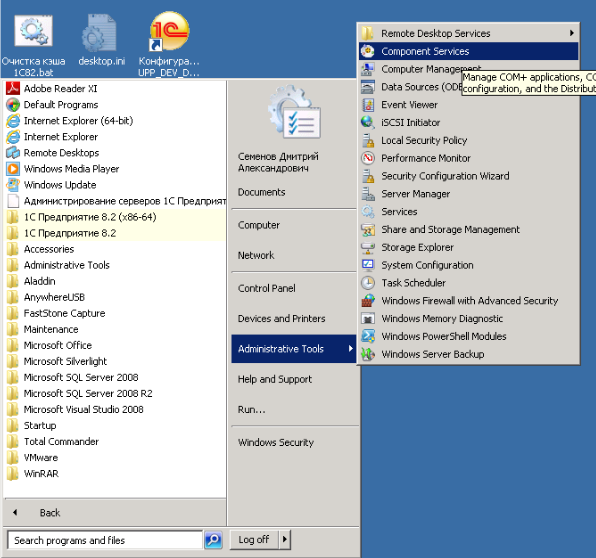Screen dimensions: 596x558
Task: Click the Performance Monitor icon
Action: 368,158
